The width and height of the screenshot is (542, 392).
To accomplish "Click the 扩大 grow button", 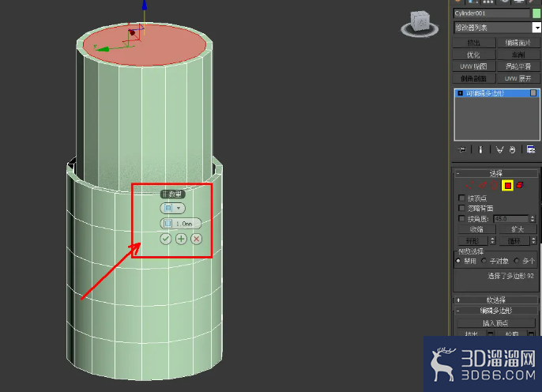I will [518, 229].
